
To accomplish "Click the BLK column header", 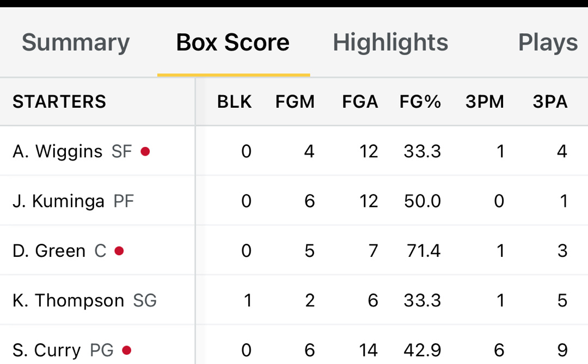I will [235, 102].
